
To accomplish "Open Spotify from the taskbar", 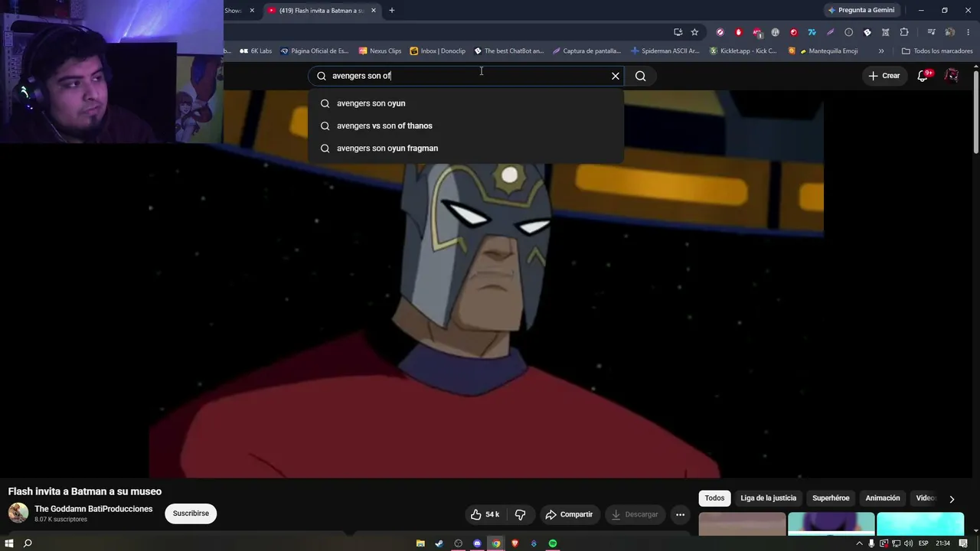I will tap(553, 543).
